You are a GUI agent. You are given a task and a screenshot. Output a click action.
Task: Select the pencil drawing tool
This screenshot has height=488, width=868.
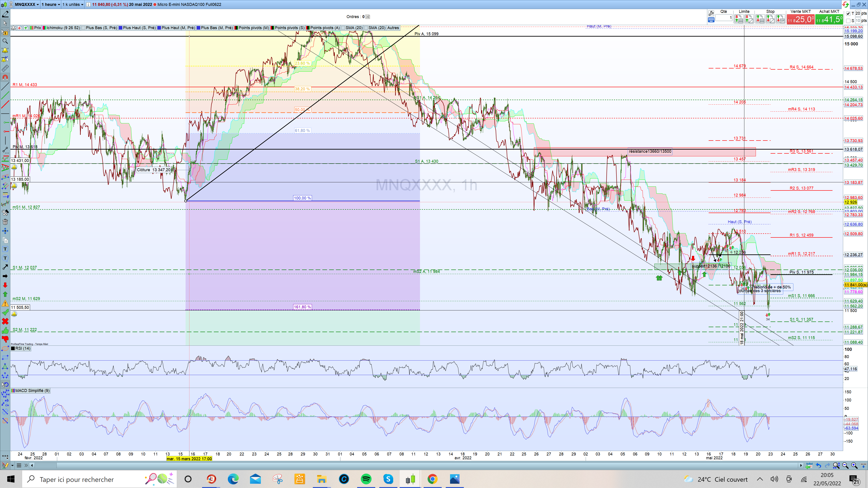point(5,14)
